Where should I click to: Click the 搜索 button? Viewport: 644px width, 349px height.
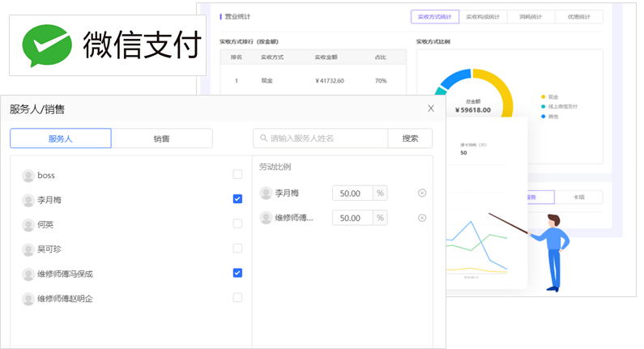410,138
